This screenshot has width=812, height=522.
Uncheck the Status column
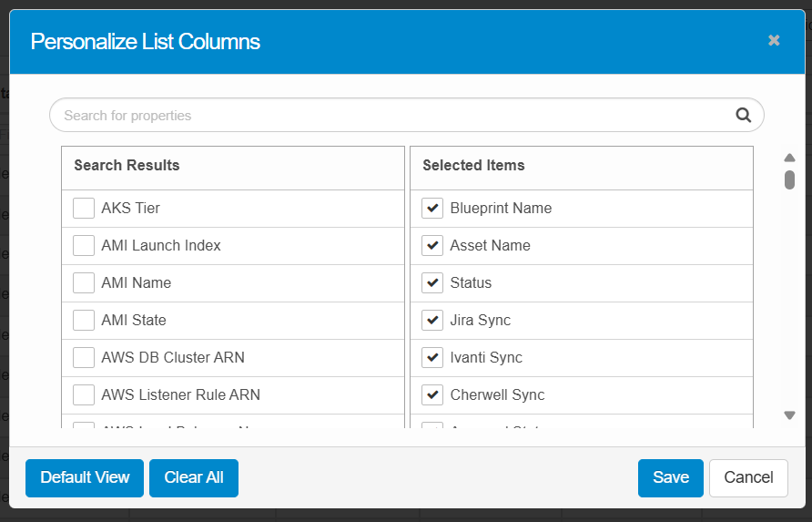click(432, 283)
